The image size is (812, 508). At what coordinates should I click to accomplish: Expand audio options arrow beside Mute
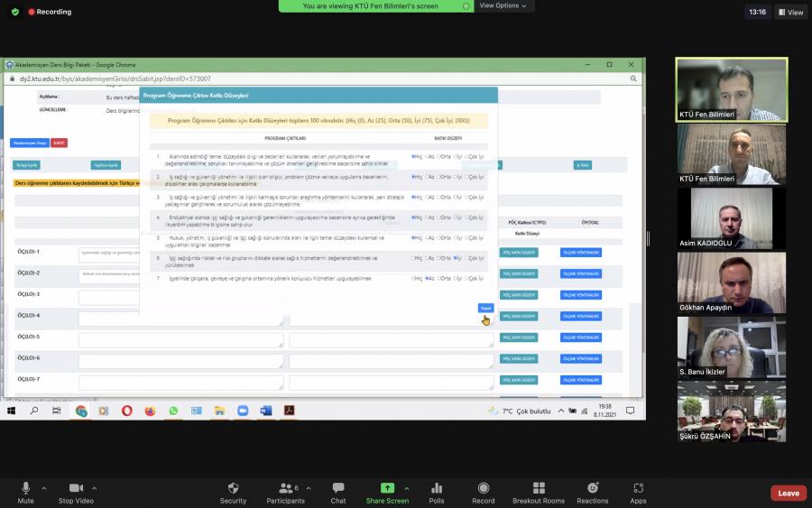pyautogui.click(x=44, y=488)
